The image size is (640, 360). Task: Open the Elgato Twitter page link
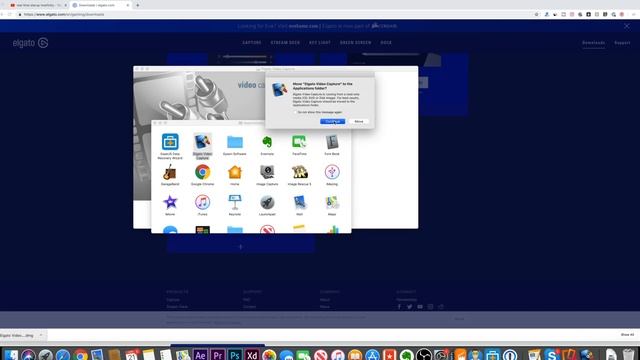409,307
